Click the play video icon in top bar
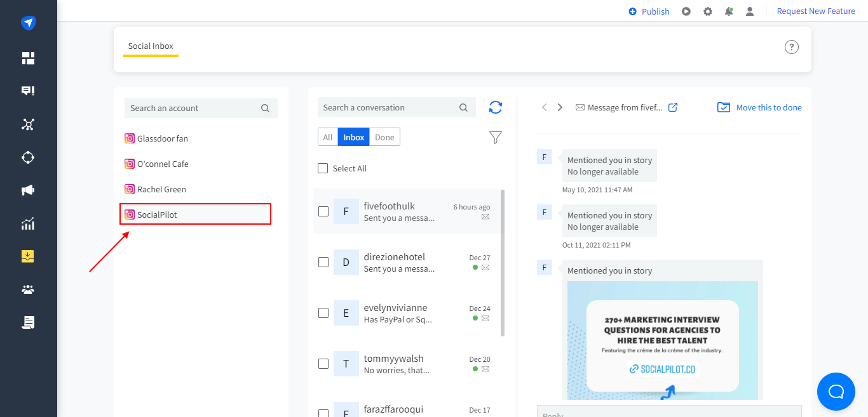The width and height of the screenshot is (868, 417). point(686,11)
